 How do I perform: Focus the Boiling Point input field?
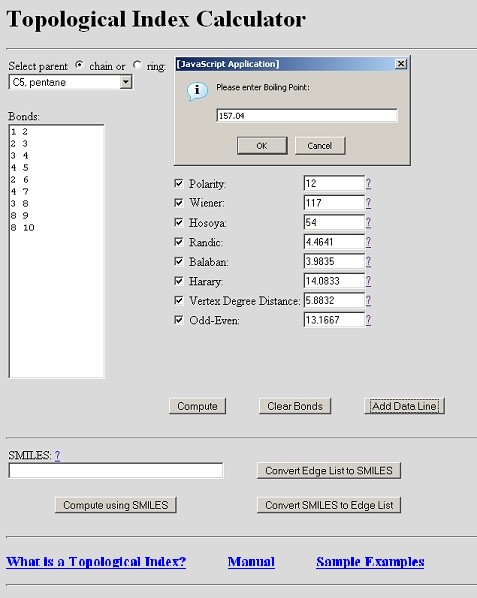[x=307, y=116]
